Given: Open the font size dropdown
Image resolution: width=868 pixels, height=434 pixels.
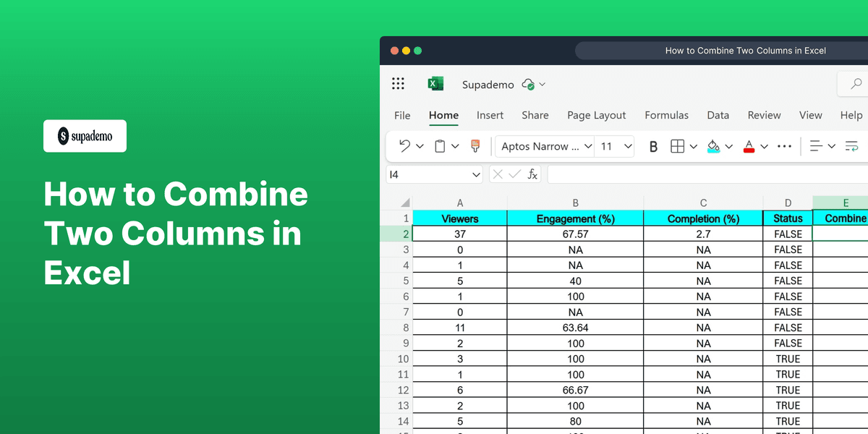Looking at the screenshot, I should tap(614, 146).
